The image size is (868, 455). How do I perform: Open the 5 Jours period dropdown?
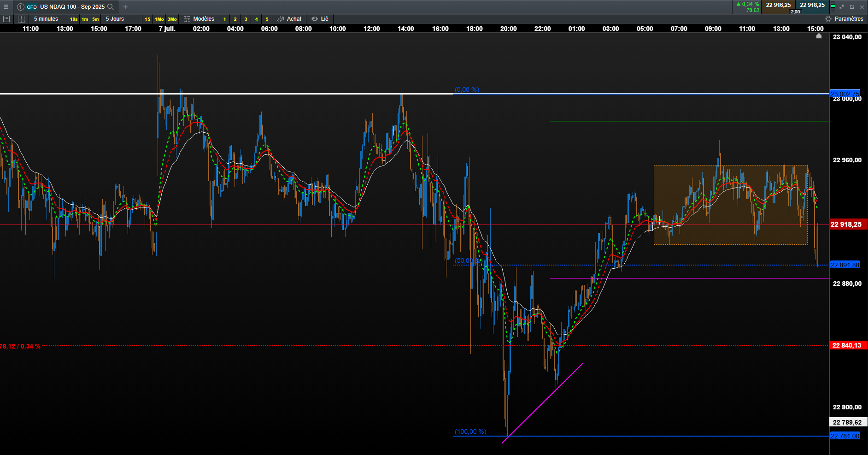click(x=115, y=19)
